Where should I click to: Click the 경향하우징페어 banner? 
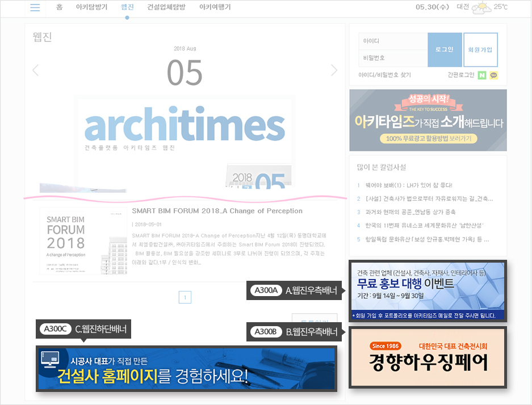[x=428, y=357]
